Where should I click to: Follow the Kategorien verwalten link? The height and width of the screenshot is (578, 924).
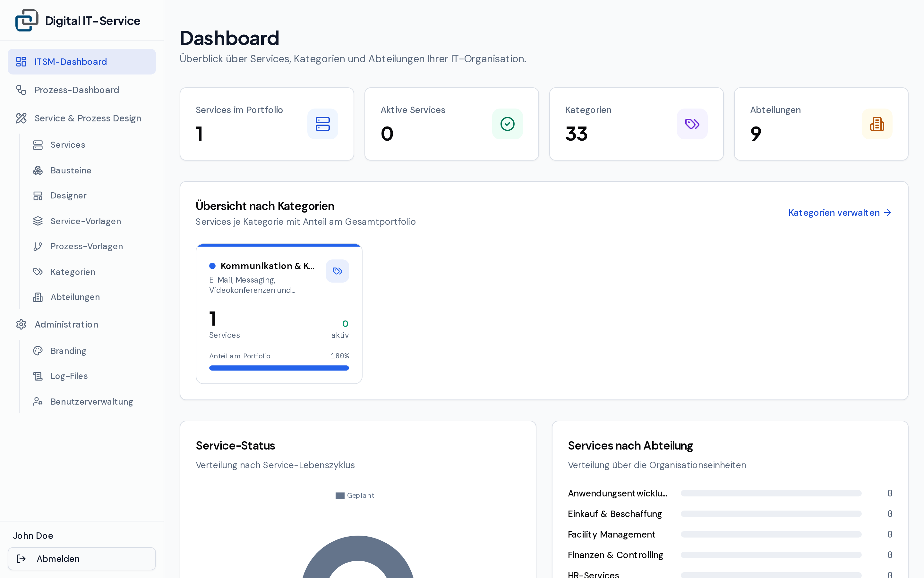pyautogui.click(x=840, y=213)
